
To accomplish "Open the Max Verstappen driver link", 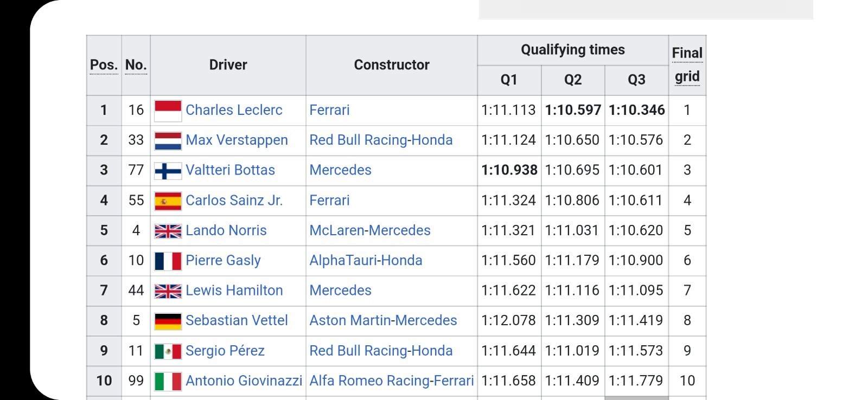I will pos(237,140).
